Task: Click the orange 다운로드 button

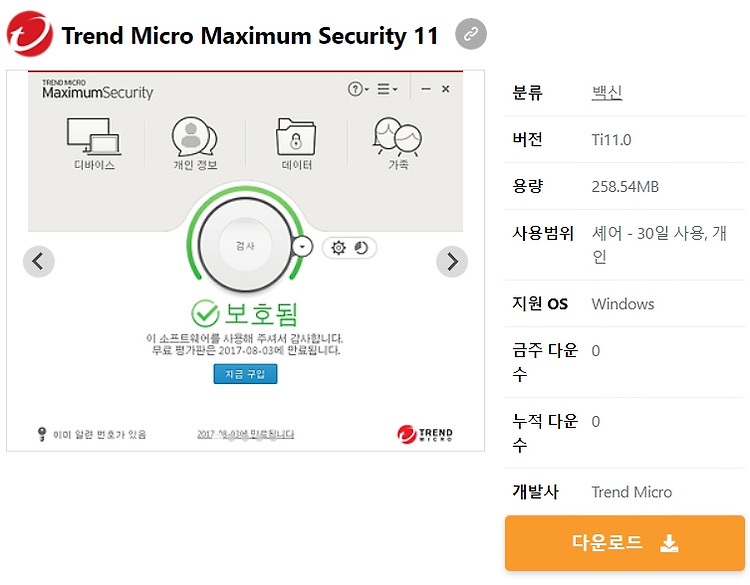Action: [x=625, y=543]
